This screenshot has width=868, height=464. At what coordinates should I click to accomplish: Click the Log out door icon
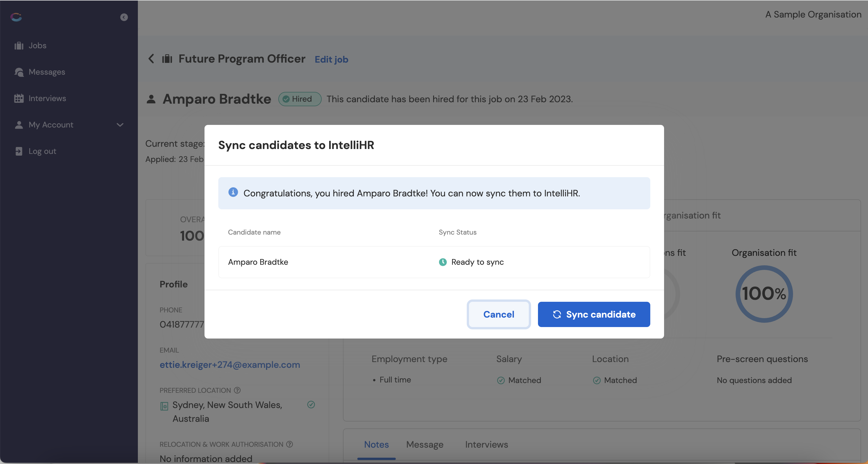click(19, 151)
